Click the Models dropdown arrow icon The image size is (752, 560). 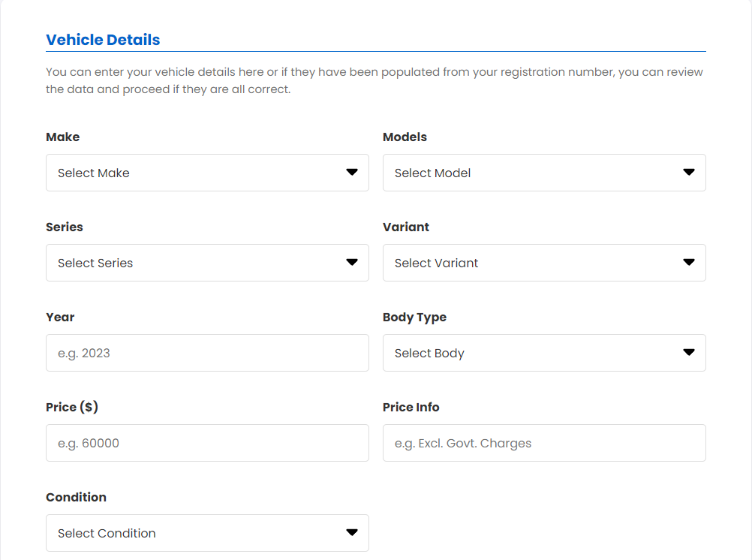tap(688, 173)
